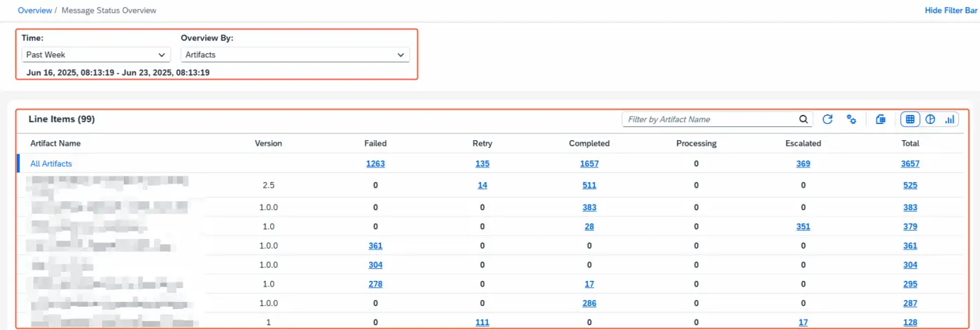Click the Total column header
Viewport: 980px width, 330px height.
coord(910,143)
